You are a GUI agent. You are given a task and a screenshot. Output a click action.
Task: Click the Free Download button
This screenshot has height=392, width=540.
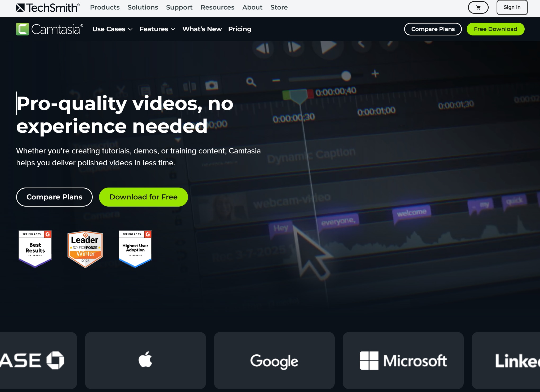click(496, 29)
